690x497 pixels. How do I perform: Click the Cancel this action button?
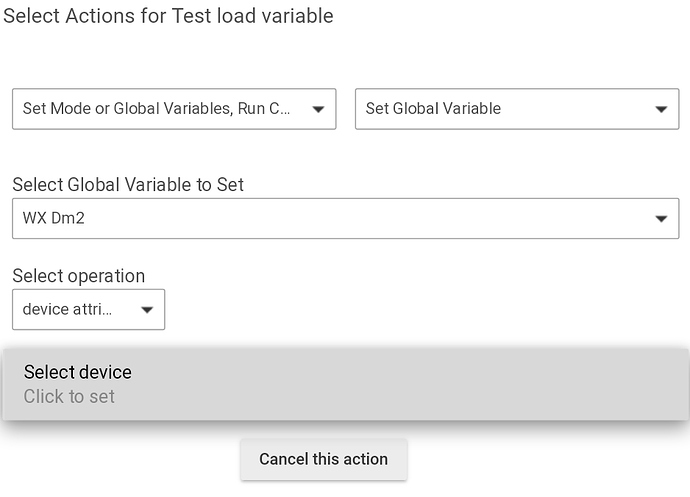(x=323, y=459)
